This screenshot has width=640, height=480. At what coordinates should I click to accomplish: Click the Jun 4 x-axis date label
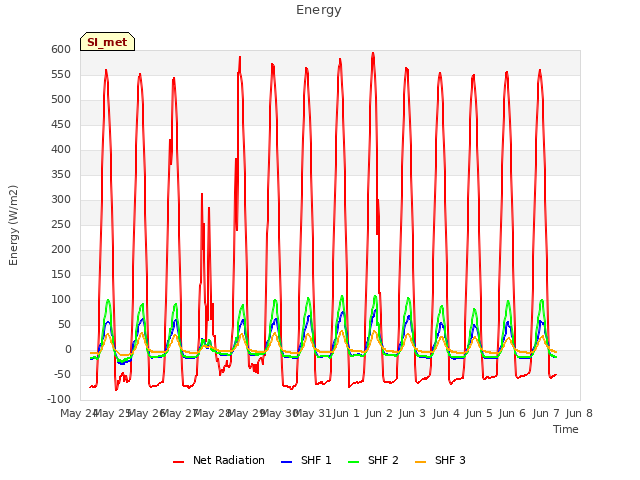coord(446,413)
